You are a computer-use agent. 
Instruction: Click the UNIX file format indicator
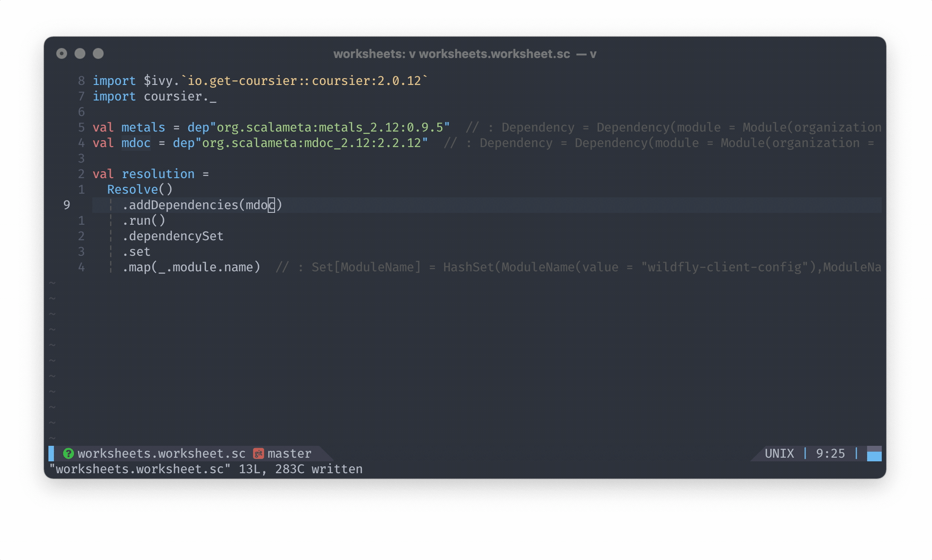click(779, 453)
